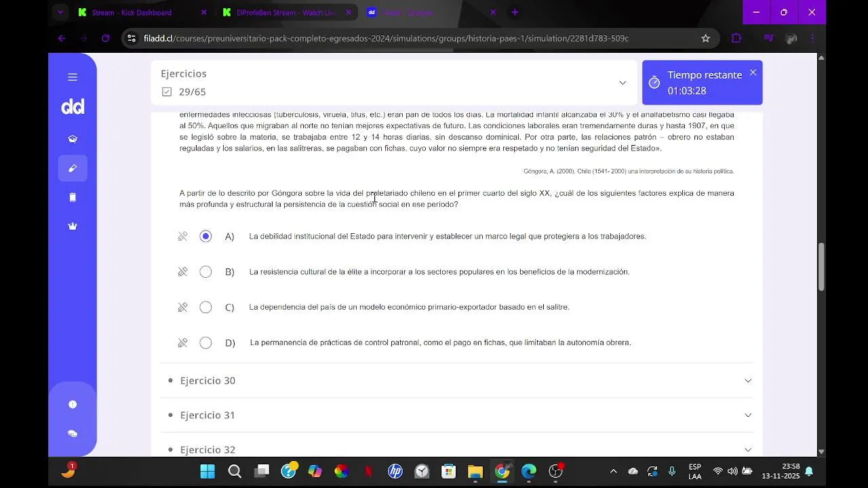
Task: Click the Ejercicio 31 title
Action: pyautogui.click(x=208, y=415)
